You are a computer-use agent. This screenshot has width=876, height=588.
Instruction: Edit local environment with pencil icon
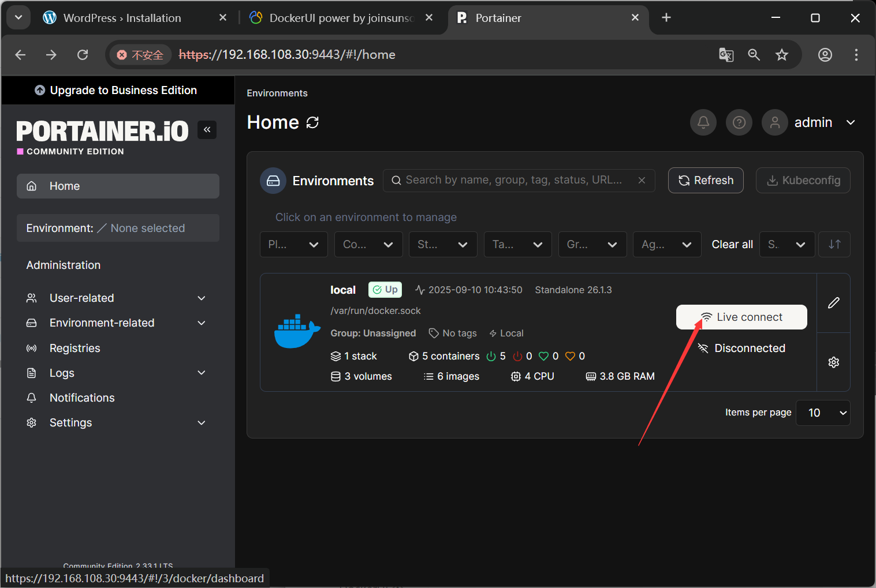coord(833,303)
